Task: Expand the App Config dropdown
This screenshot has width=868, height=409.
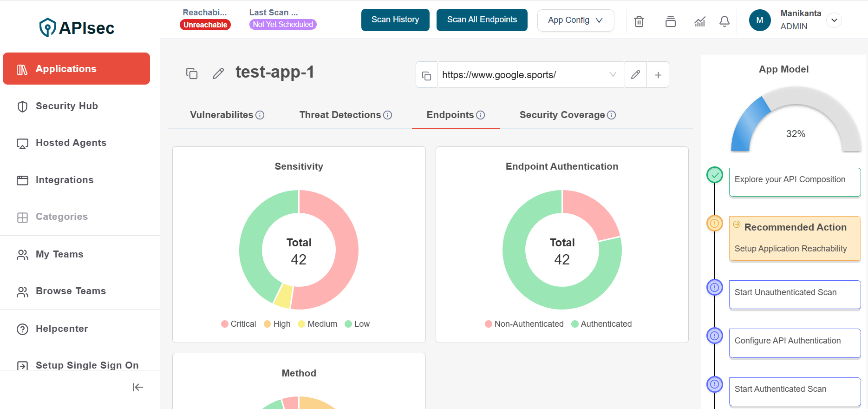Action: click(x=575, y=20)
